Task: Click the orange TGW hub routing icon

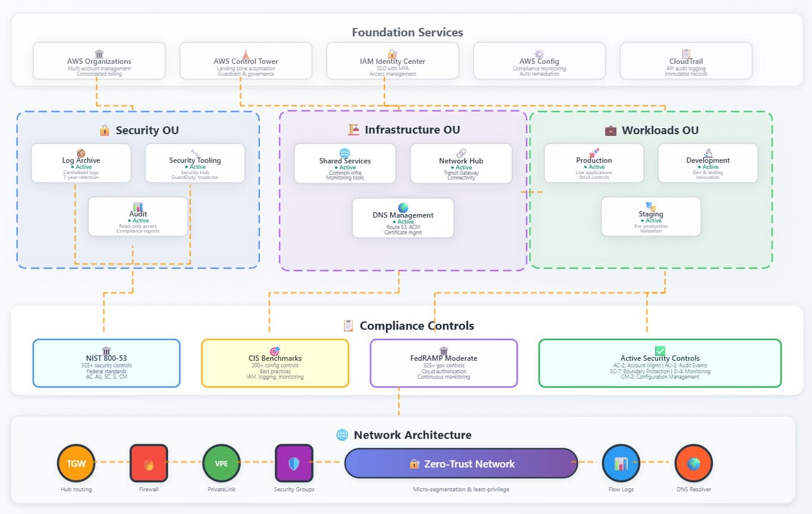Action: 76,463
